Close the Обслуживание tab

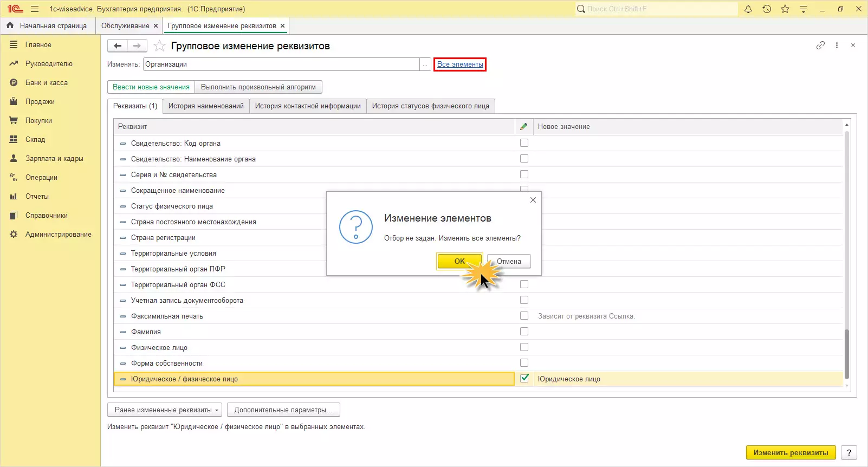click(156, 25)
